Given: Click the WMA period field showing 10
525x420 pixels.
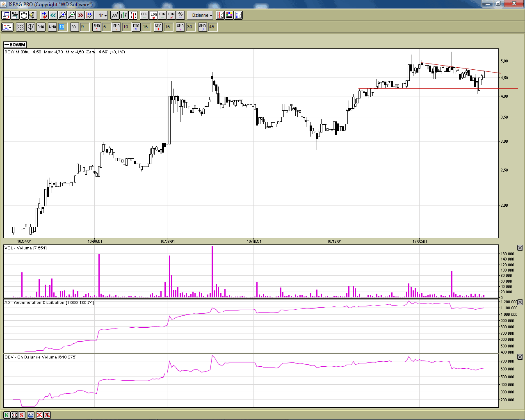Looking at the screenshot, I should 62,27.
